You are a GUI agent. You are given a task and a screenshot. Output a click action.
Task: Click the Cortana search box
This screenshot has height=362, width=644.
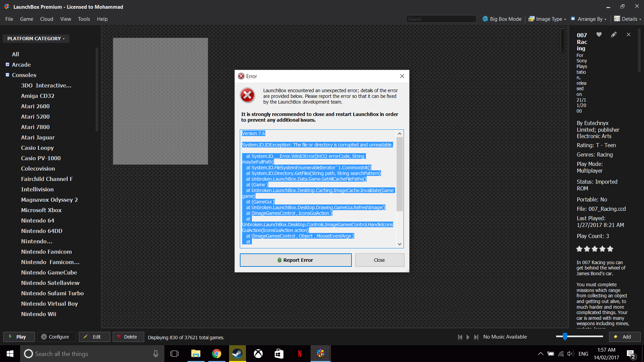pyautogui.click(x=92, y=354)
